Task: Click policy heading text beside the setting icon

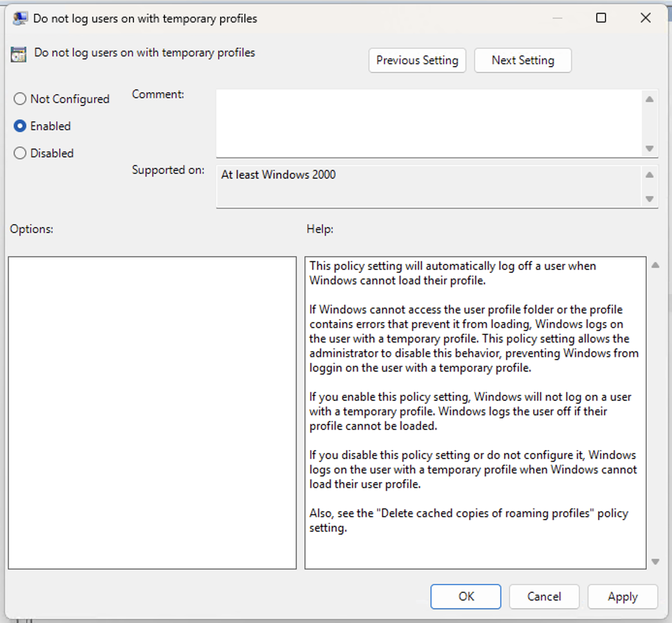Action: (144, 52)
